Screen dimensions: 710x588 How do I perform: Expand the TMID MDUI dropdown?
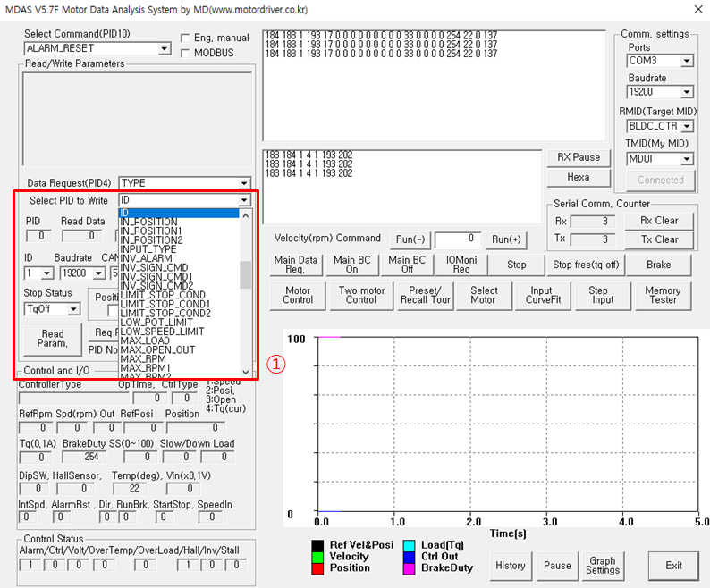pyautogui.click(x=687, y=159)
